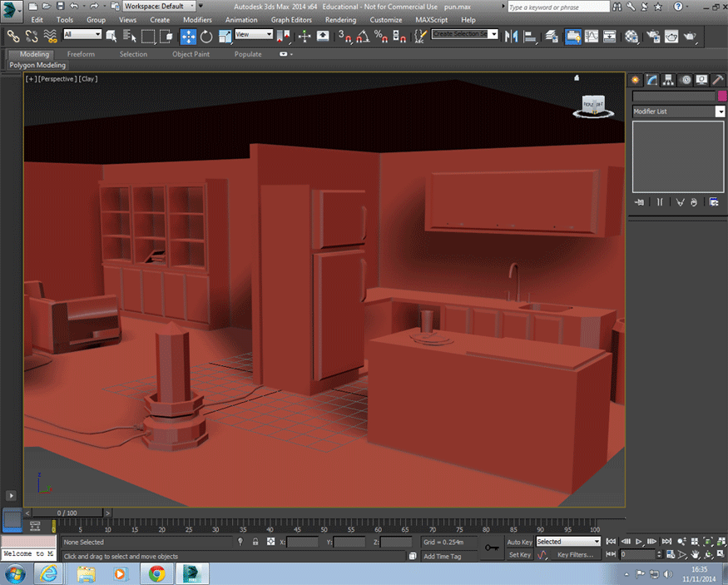
Task: Open the Curve Editor from toolbar
Action: 592,36
